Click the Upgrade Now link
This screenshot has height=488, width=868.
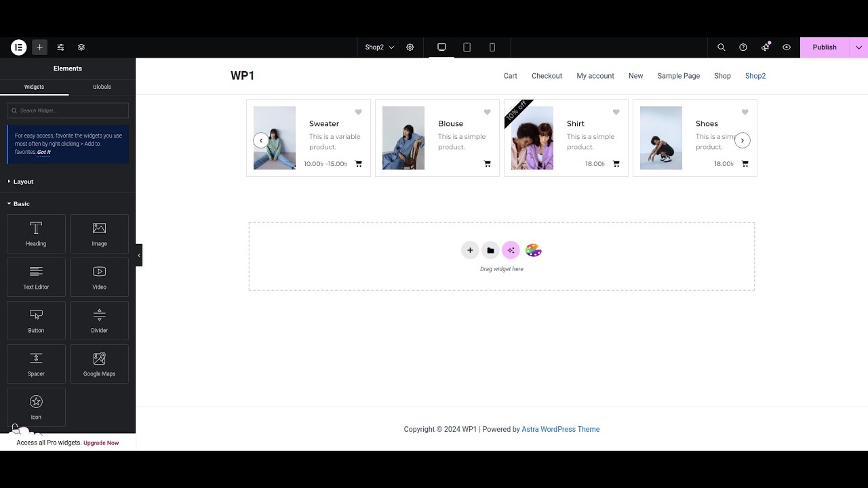pos(101,443)
